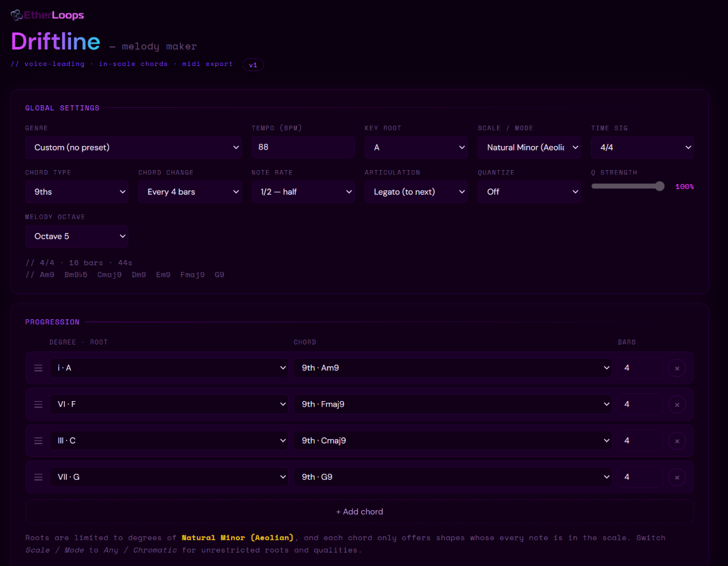This screenshot has height=566, width=728.
Task: Open chord dropdown showing 9th · G9
Action: tap(453, 477)
